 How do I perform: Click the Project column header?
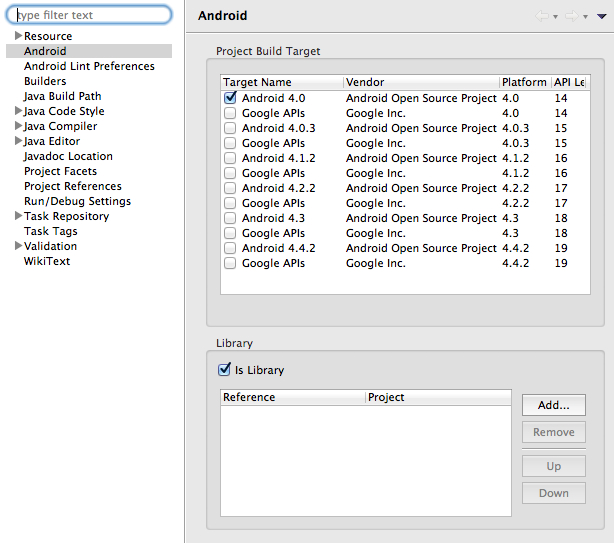point(439,397)
